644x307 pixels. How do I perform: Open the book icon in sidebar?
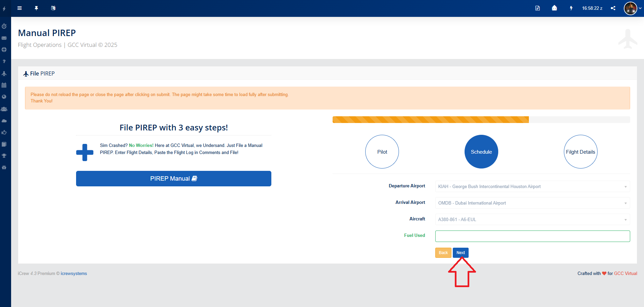(x=4, y=144)
